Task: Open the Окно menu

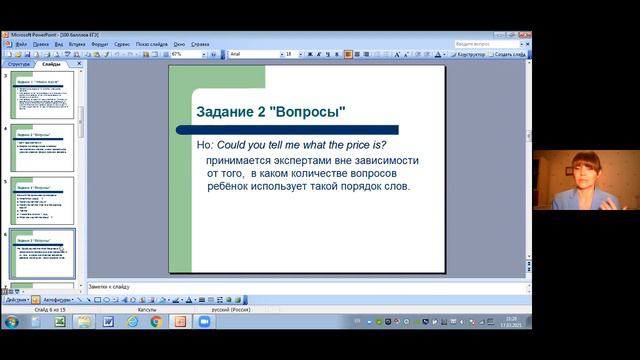Action: coord(179,44)
